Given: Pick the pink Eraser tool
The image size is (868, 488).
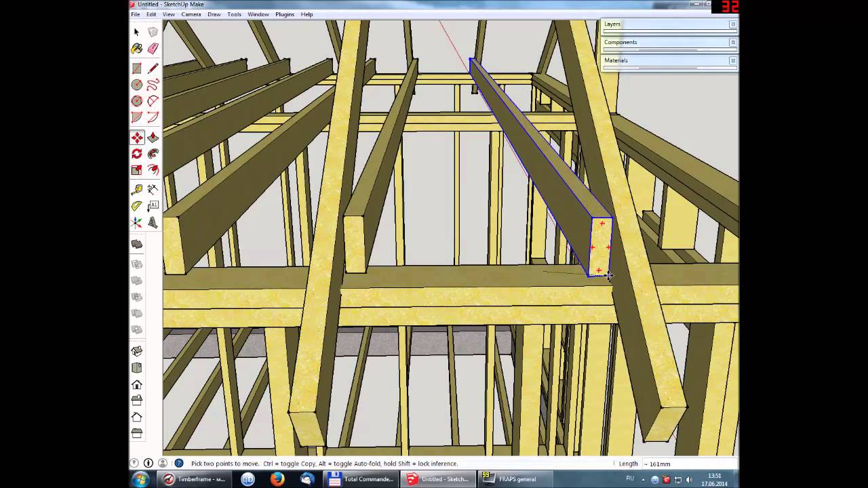Looking at the screenshot, I should coord(153,49).
